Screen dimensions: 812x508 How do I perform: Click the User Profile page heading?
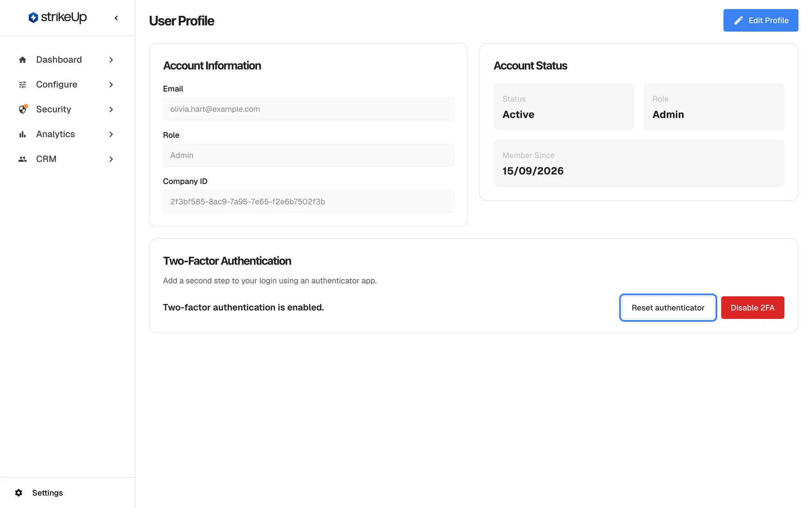(x=181, y=21)
